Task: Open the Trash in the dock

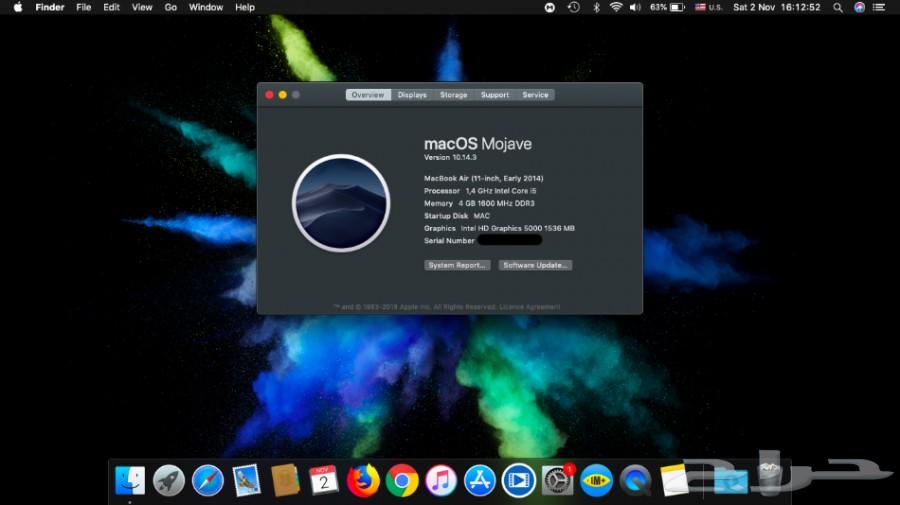Action: [x=770, y=480]
